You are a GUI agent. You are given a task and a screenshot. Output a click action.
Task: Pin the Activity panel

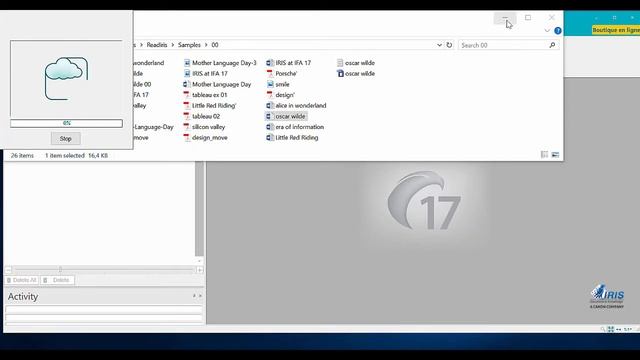pos(194,296)
